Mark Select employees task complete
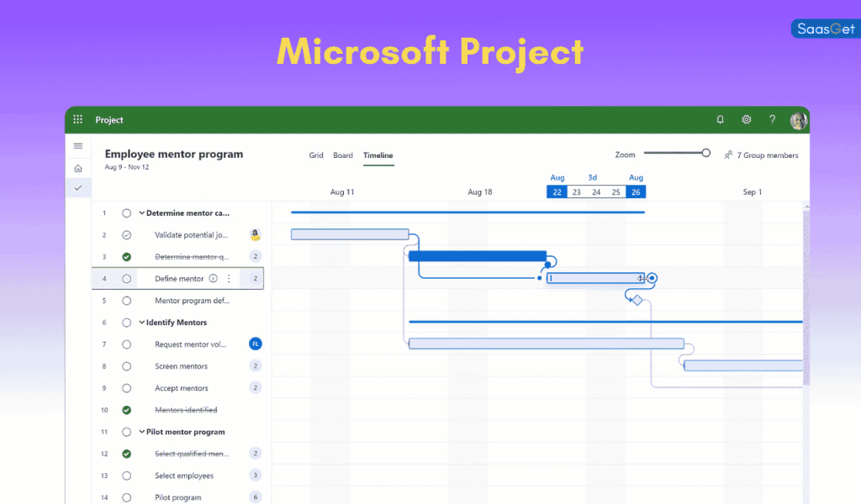 pyautogui.click(x=126, y=475)
